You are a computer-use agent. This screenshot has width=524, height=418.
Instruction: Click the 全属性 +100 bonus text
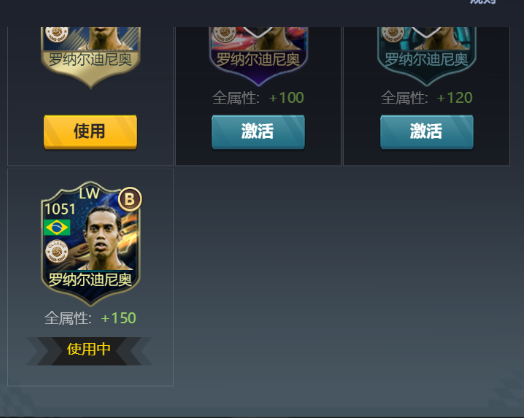click(258, 98)
